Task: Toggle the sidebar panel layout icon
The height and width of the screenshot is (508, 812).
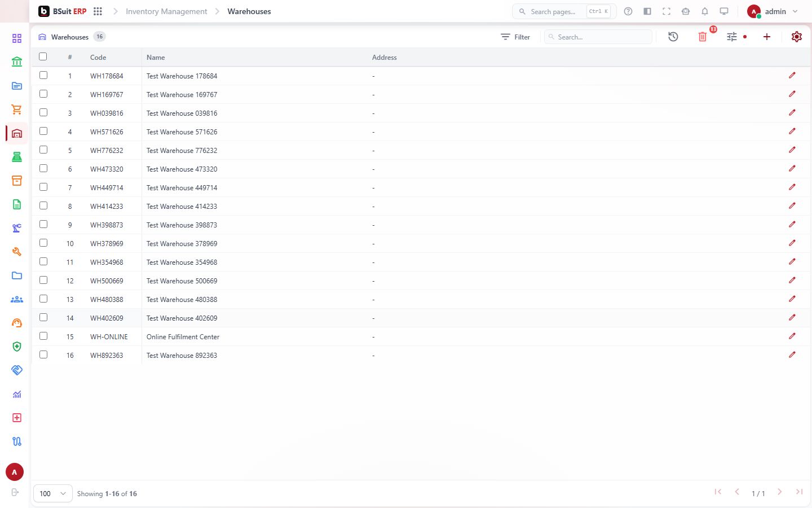Action: coord(647,11)
